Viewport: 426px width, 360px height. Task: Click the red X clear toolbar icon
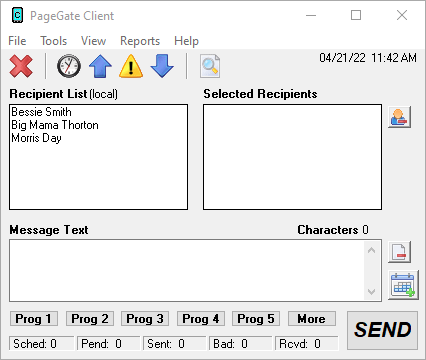point(21,66)
